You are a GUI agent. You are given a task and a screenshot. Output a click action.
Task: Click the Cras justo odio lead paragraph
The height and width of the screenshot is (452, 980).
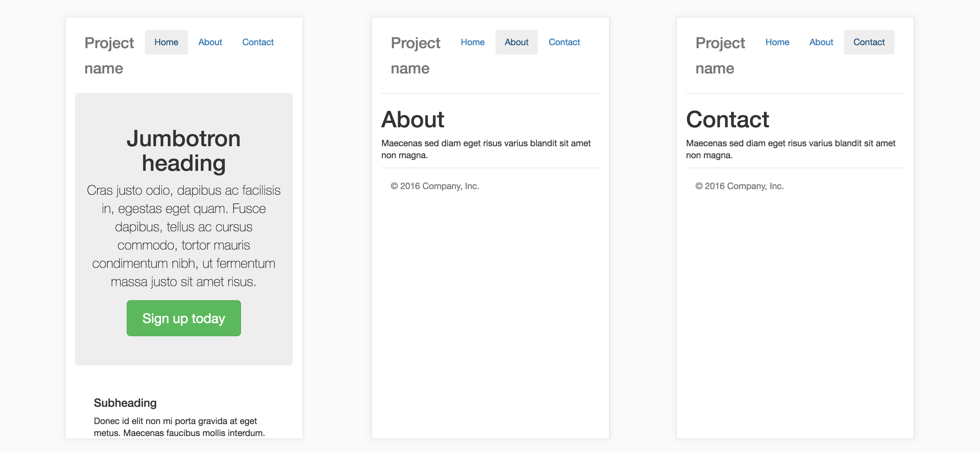[183, 236]
